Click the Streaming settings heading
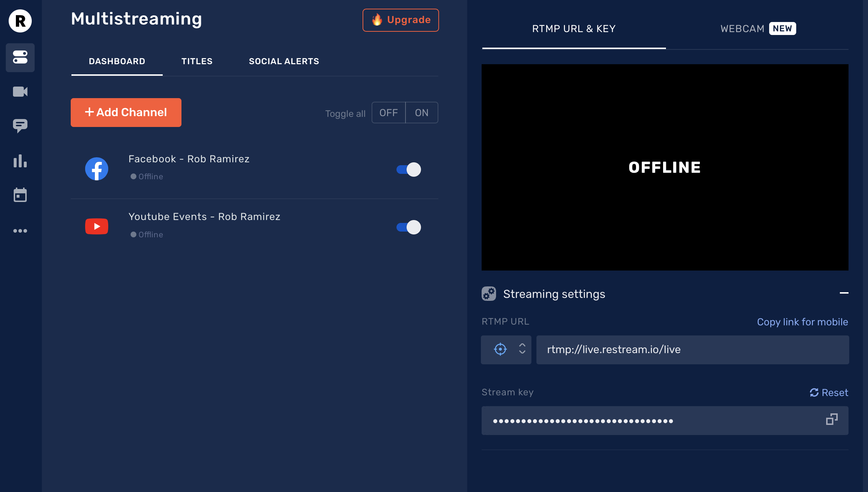The width and height of the screenshot is (868, 492). click(x=554, y=294)
